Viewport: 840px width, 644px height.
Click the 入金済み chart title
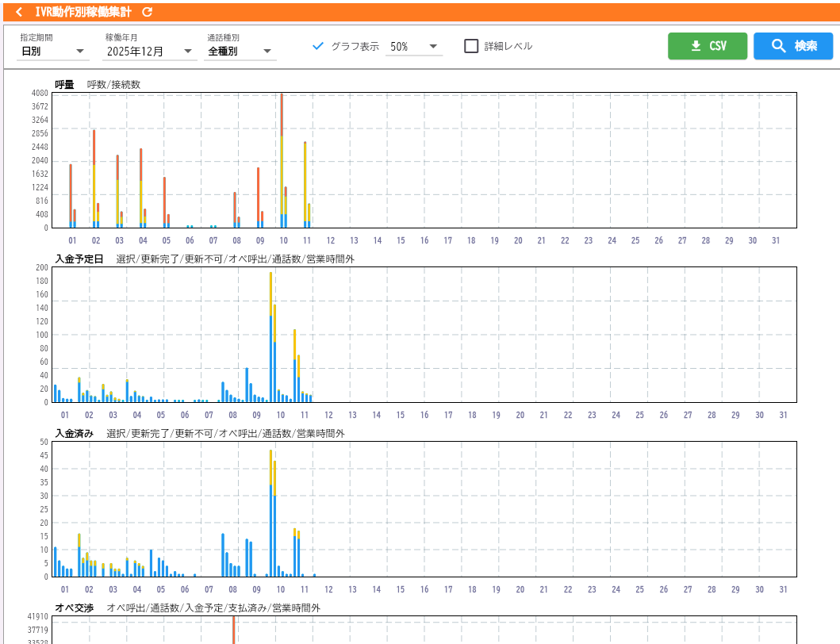point(74,433)
